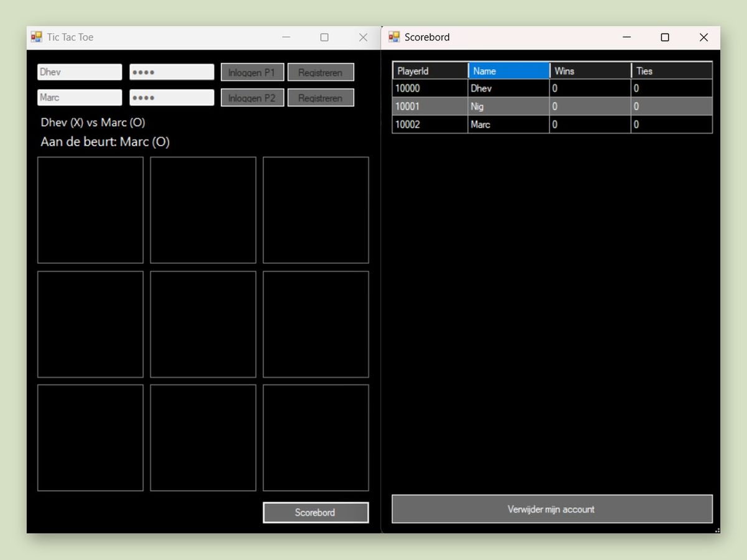Click the Inloggen P2 button
Screen dimensions: 747x560
pyautogui.click(x=252, y=98)
